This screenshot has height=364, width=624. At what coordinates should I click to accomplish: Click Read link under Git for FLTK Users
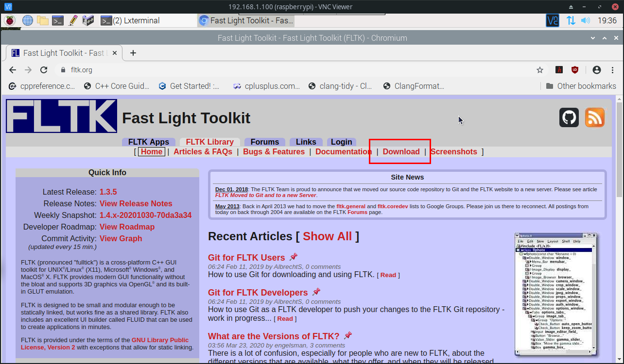388,275
